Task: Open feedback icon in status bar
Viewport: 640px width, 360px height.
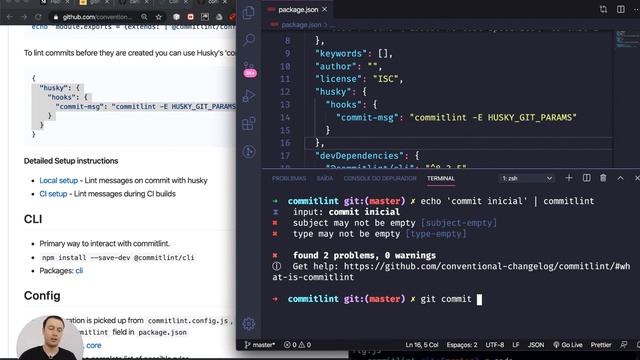Action: pos(624,345)
